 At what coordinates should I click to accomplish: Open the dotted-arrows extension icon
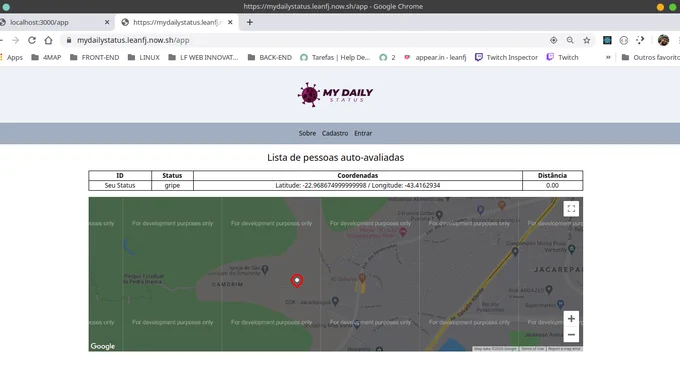coord(640,40)
